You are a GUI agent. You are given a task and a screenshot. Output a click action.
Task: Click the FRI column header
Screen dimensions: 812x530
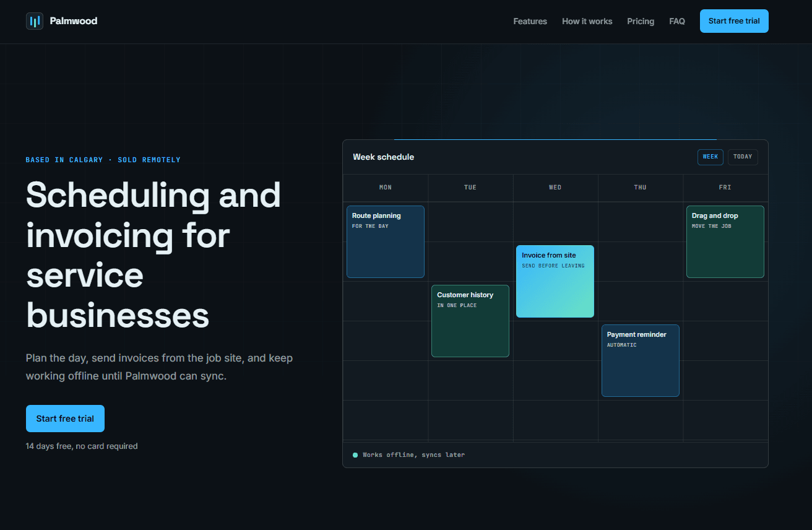pyautogui.click(x=725, y=188)
